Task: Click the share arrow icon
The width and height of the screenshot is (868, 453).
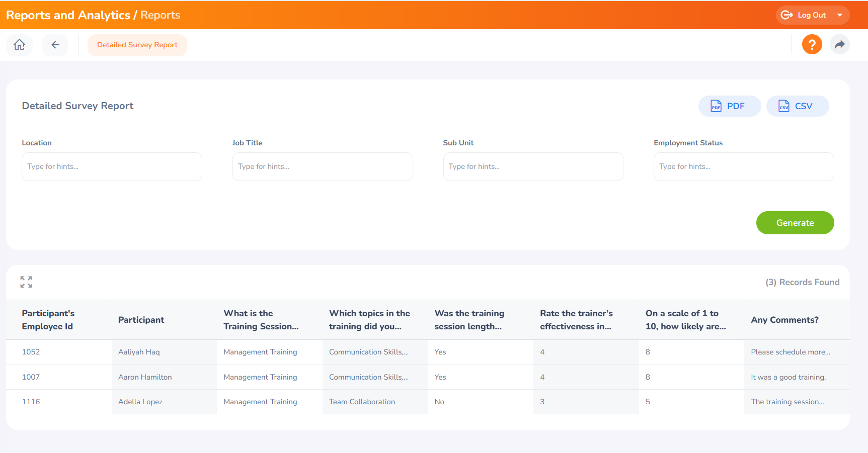Action: pos(839,45)
